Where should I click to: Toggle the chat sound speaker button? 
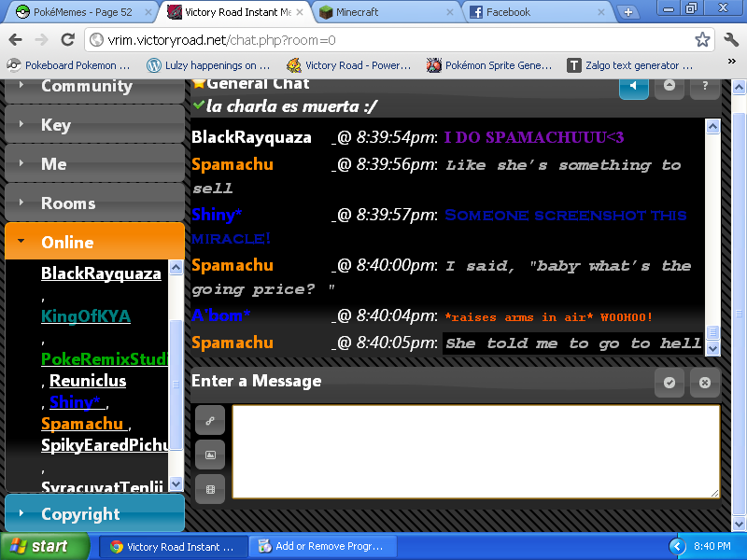pos(633,86)
